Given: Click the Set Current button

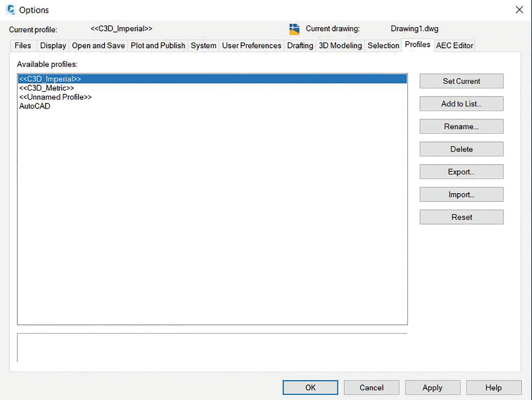Looking at the screenshot, I should click(461, 81).
